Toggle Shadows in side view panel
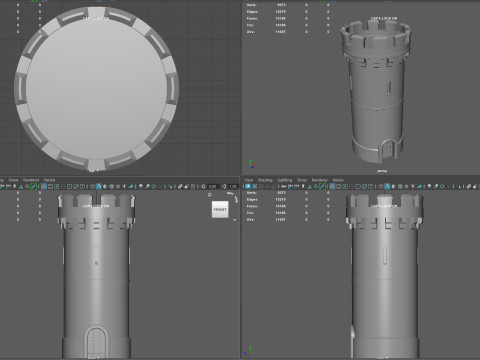 (420, 187)
